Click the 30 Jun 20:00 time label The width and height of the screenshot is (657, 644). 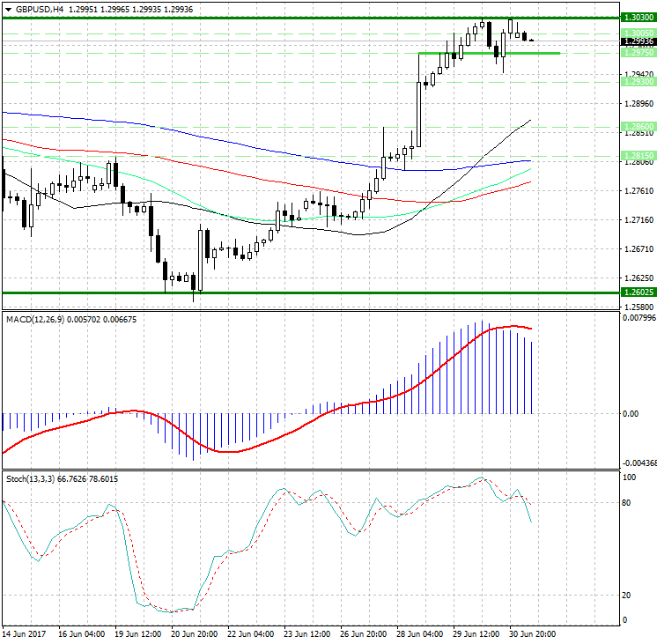[530, 634]
